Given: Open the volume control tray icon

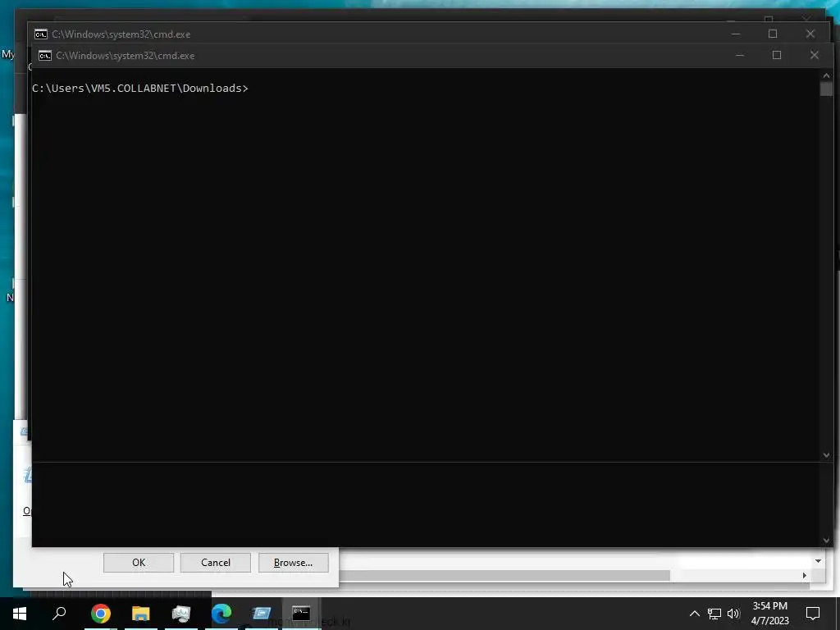Looking at the screenshot, I should point(734,614).
